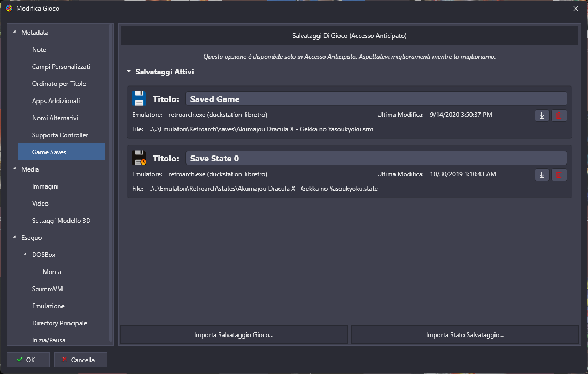The width and height of the screenshot is (588, 374).
Task: Collapse the Media tree group
Action: [x=14, y=169]
